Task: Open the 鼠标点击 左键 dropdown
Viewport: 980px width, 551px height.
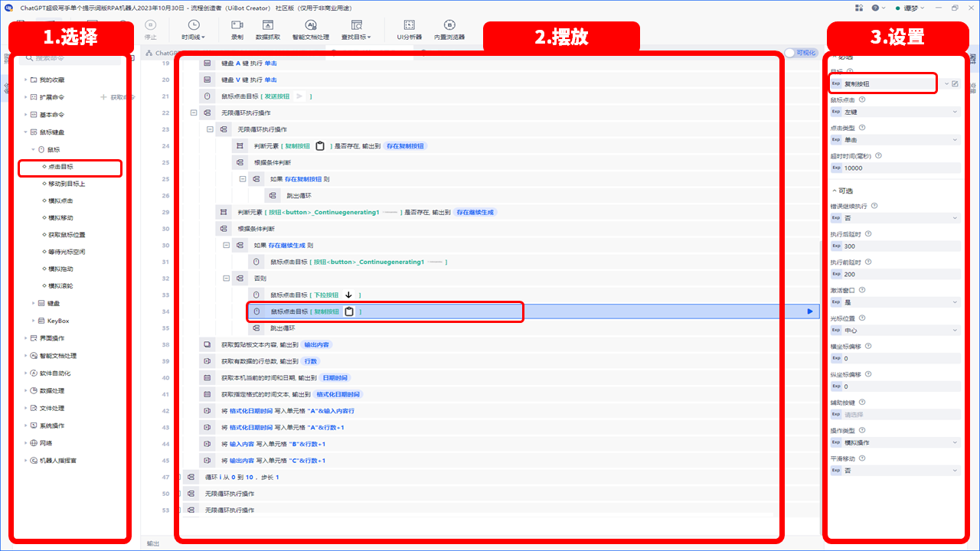Action: pyautogui.click(x=895, y=112)
